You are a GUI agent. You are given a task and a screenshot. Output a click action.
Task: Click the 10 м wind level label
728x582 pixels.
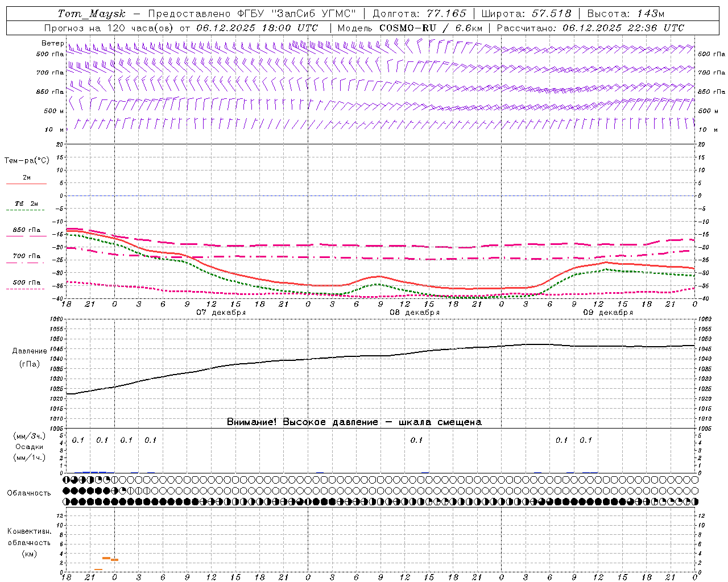click(54, 130)
